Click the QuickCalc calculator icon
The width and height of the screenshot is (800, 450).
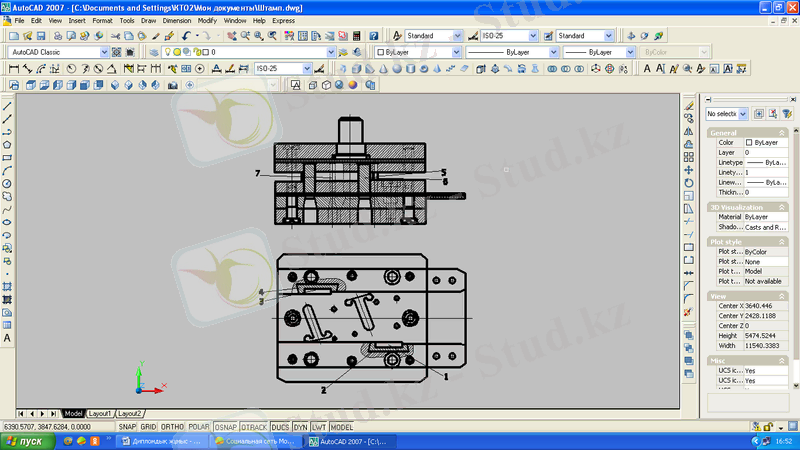[x=357, y=36]
